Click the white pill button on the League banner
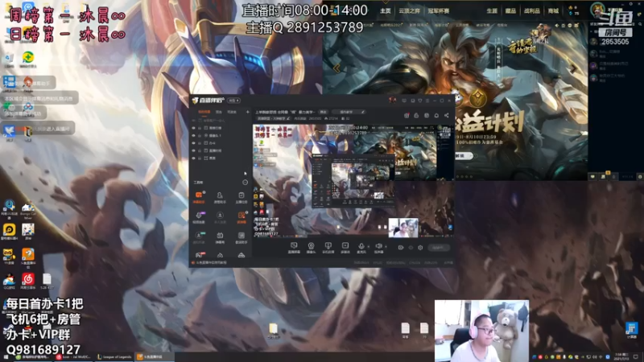 point(464,156)
